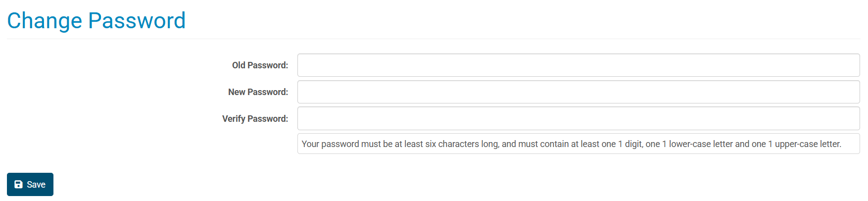
Task: Click "1 digit" in the requirements text
Action: click(x=630, y=144)
